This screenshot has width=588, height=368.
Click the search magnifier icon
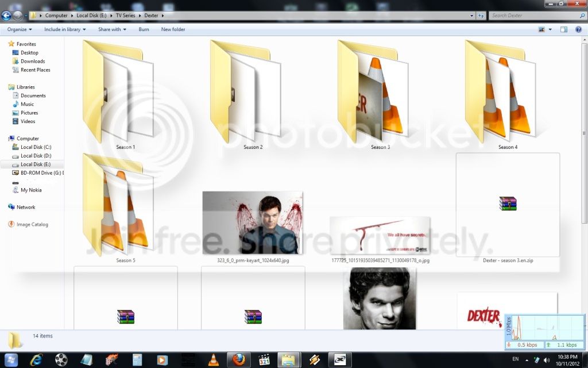[582, 16]
